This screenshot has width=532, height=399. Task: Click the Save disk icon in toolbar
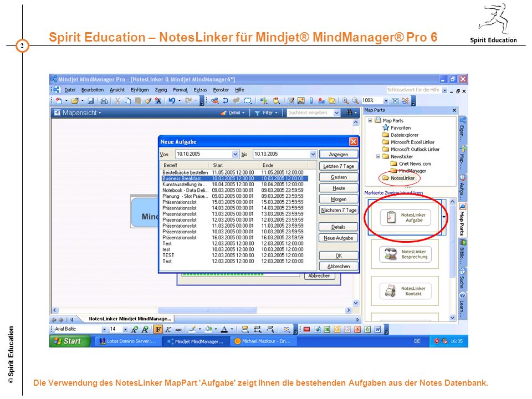[90, 101]
